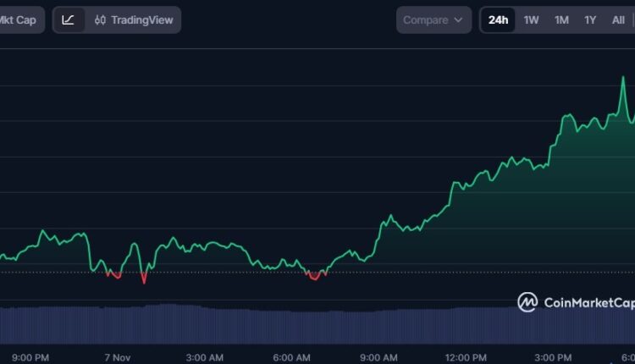Click the CoinMarketCap logo watermark icon
Viewport: 635px width, 364px height.
(527, 302)
